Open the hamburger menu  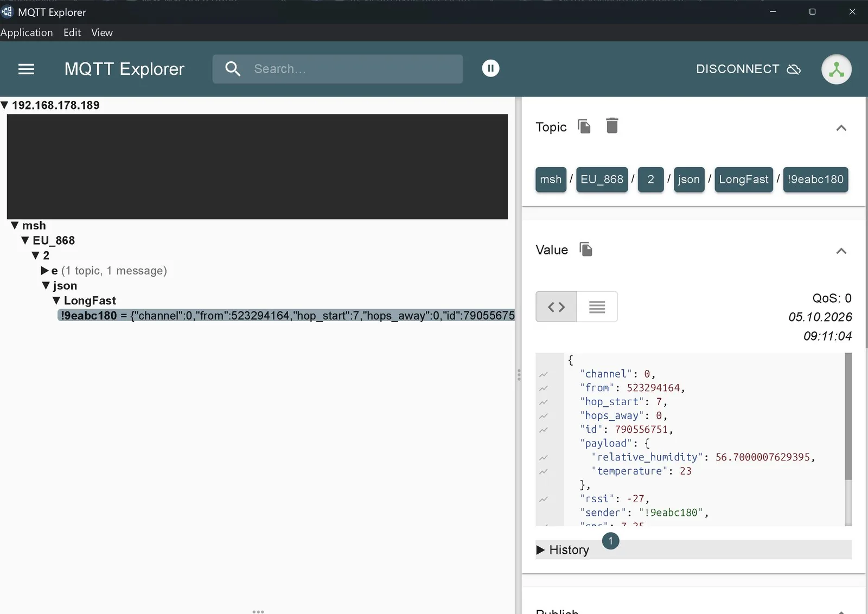tap(26, 69)
